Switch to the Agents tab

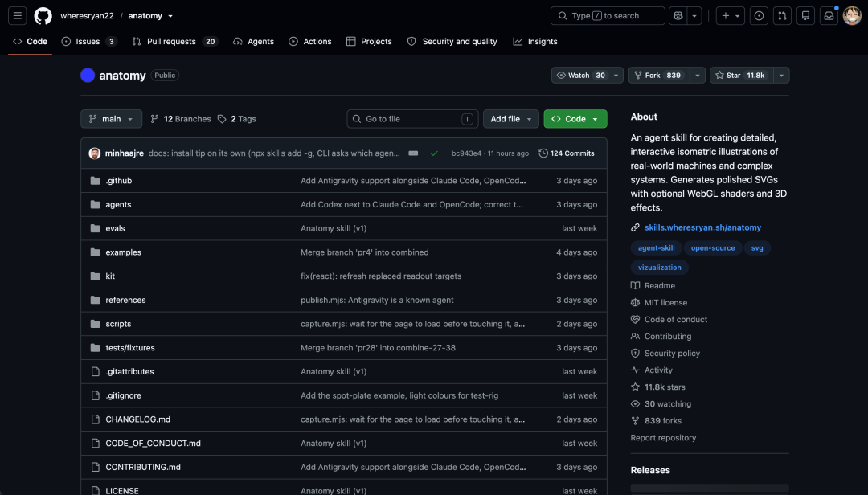coord(253,42)
